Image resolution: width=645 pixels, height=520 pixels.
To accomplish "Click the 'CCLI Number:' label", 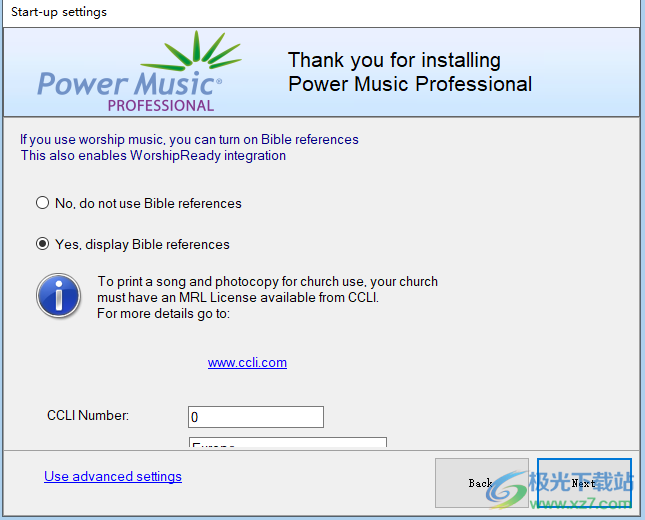I will click(88, 416).
